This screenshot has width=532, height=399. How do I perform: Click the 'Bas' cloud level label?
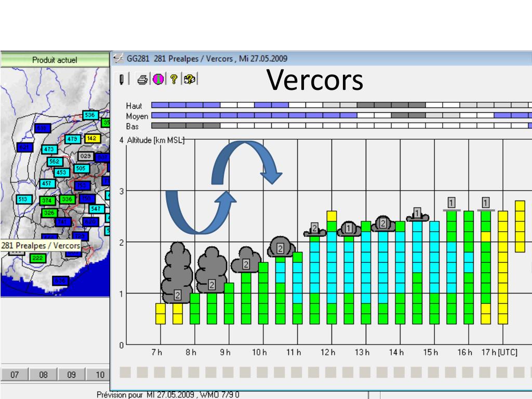[x=132, y=126]
